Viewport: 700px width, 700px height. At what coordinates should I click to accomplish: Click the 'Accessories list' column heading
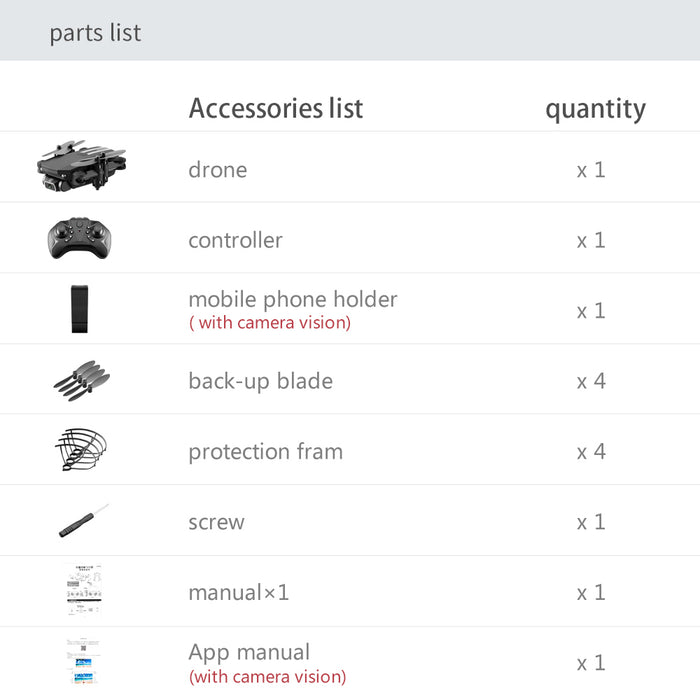(x=275, y=108)
